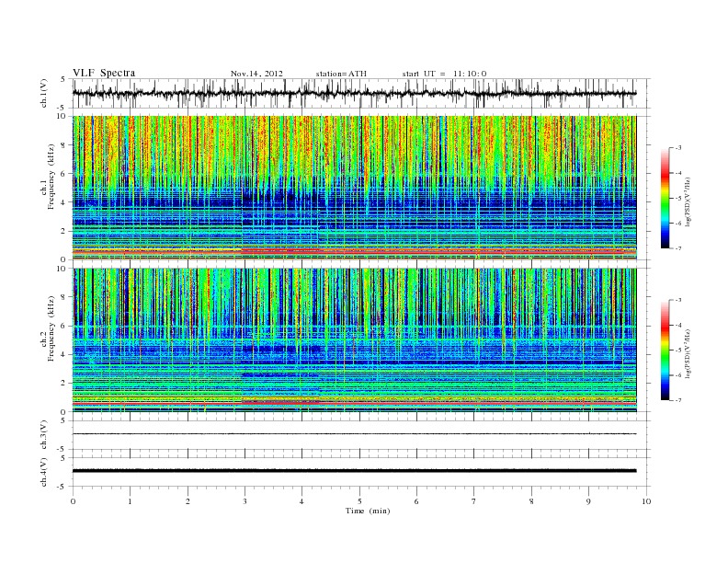This screenshot has width=728, height=563.
Task: Click the "4" tick on the time axis
Action: pos(301,501)
